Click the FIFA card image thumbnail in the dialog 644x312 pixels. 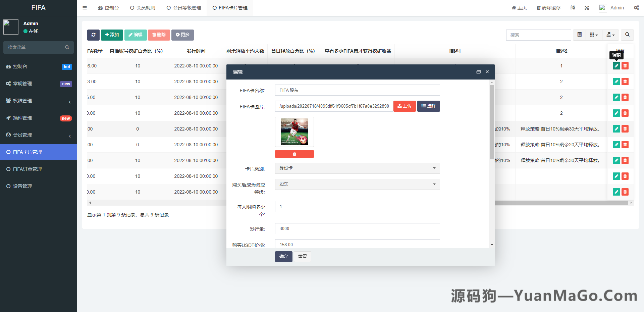coord(294,132)
